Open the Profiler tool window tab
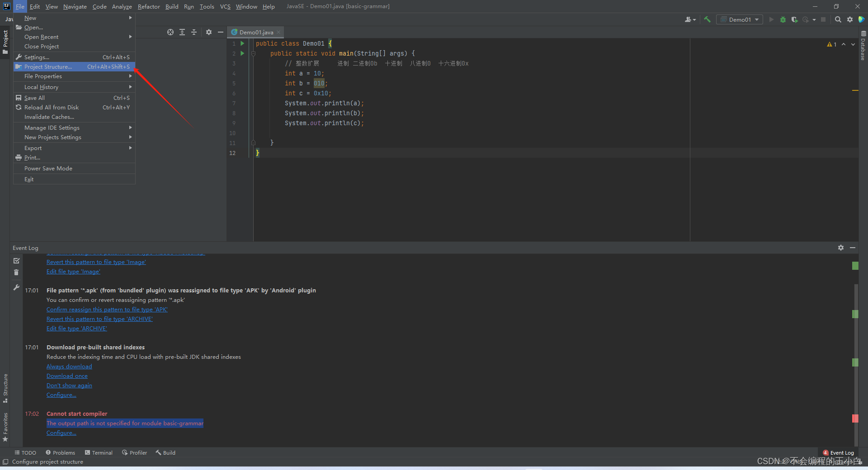 coord(135,453)
